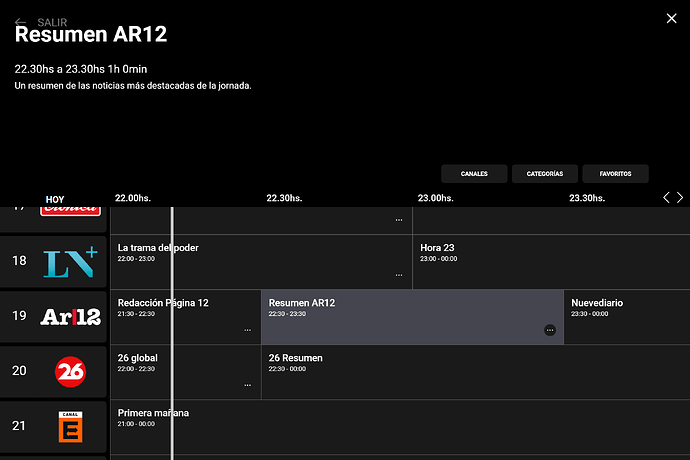Viewport: 690px width, 460px height.
Task: Click the 22.00hs. time header
Action: [x=133, y=198]
